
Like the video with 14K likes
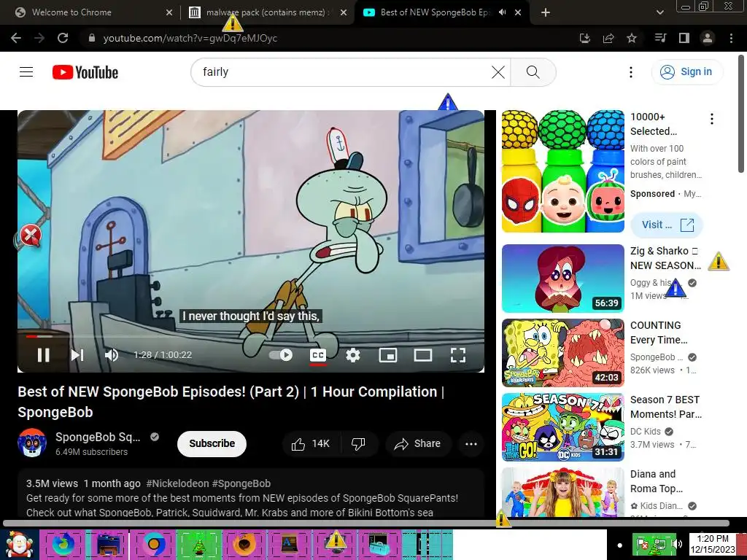pyautogui.click(x=311, y=444)
